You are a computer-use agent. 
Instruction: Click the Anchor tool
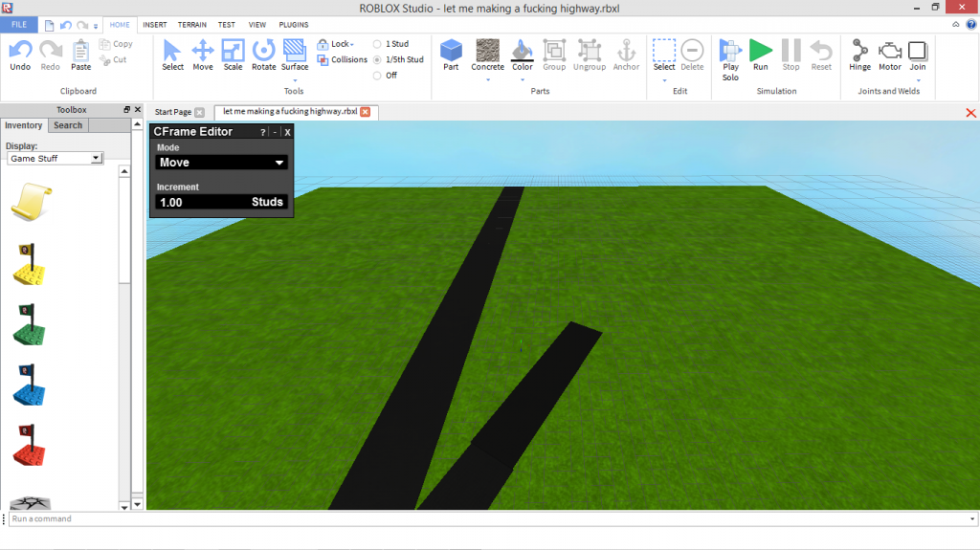coord(626,55)
